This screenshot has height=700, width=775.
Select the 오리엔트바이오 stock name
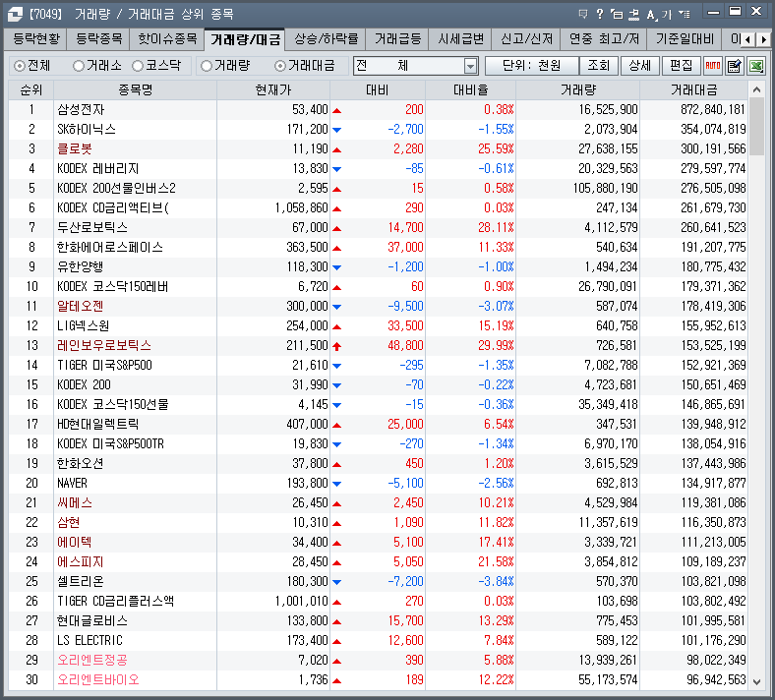coord(98,679)
